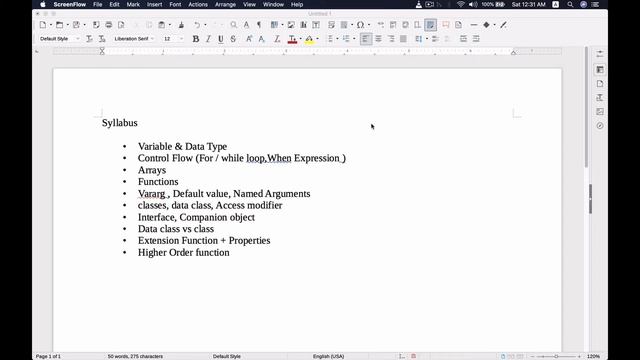
Task: Click the New document icon
Action: point(43,25)
